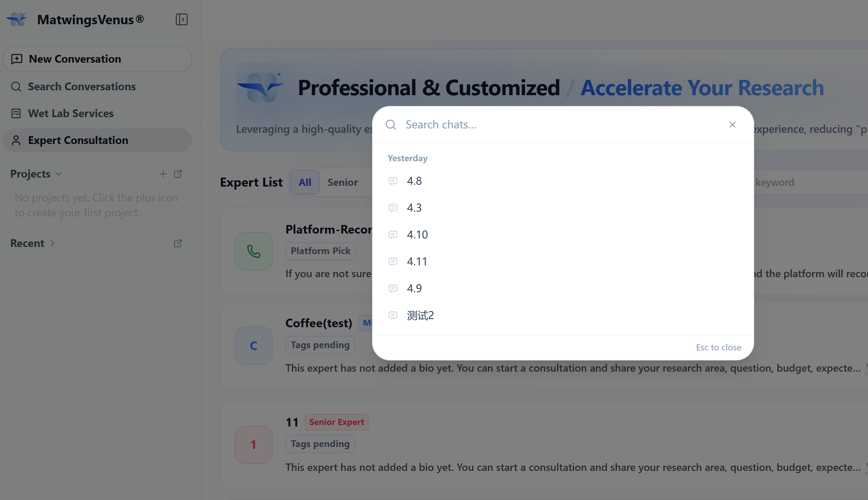Click Tags pending under Coffee(test)
This screenshot has width=868, height=500.
[x=320, y=345]
